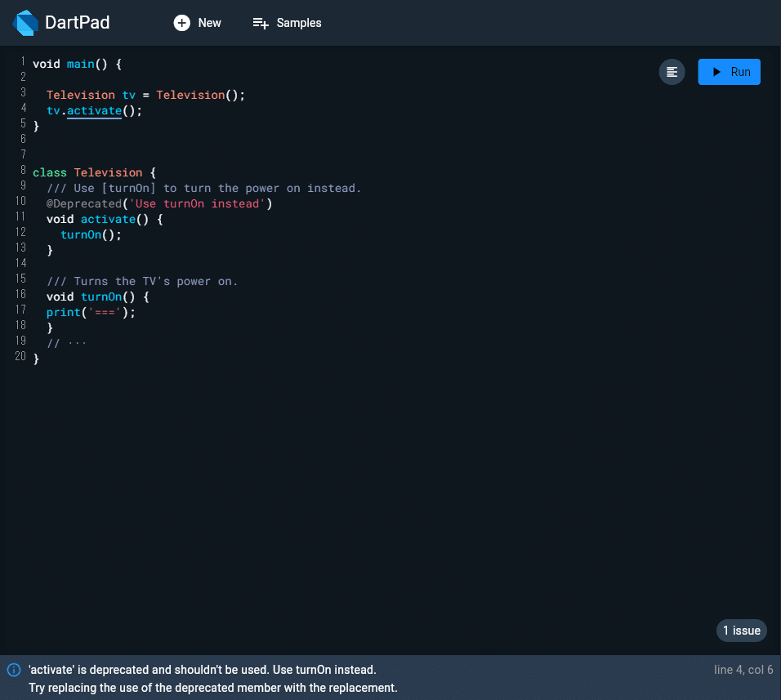Image resolution: width=781 pixels, height=700 pixels.
Task: Click the New plus circle icon
Action: coord(182,23)
